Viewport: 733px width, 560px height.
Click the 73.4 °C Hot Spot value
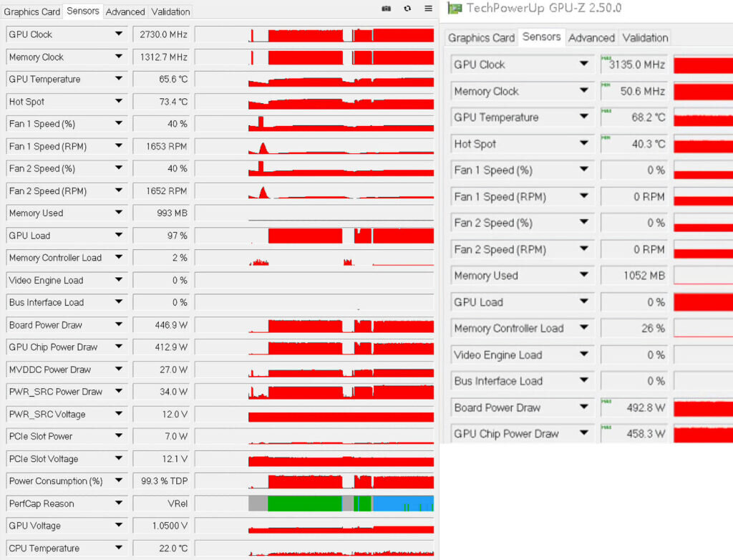point(161,102)
